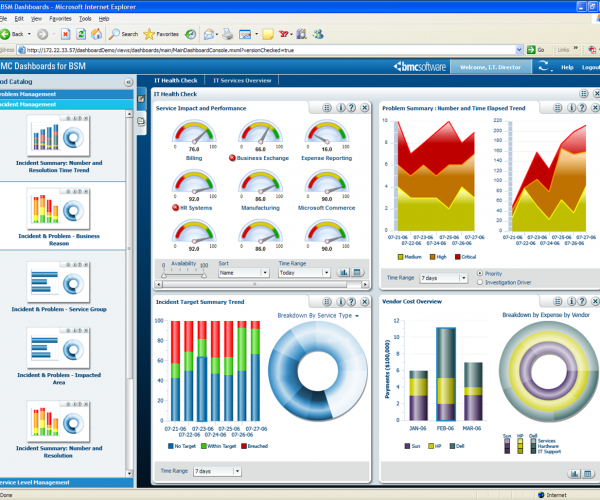Select the Priority radio button

pyautogui.click(x=480, y=273)
